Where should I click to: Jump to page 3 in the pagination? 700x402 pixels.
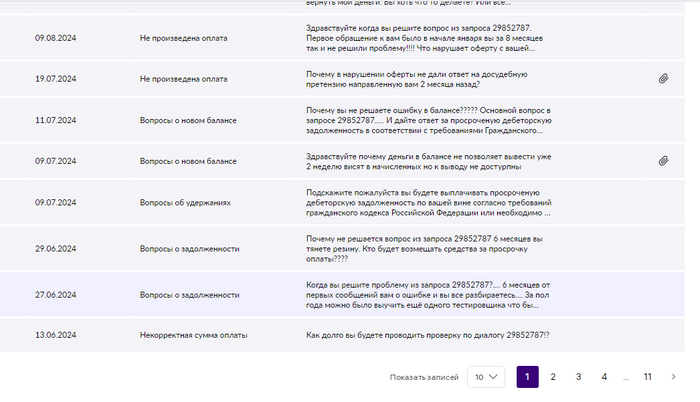coord(578,377)
